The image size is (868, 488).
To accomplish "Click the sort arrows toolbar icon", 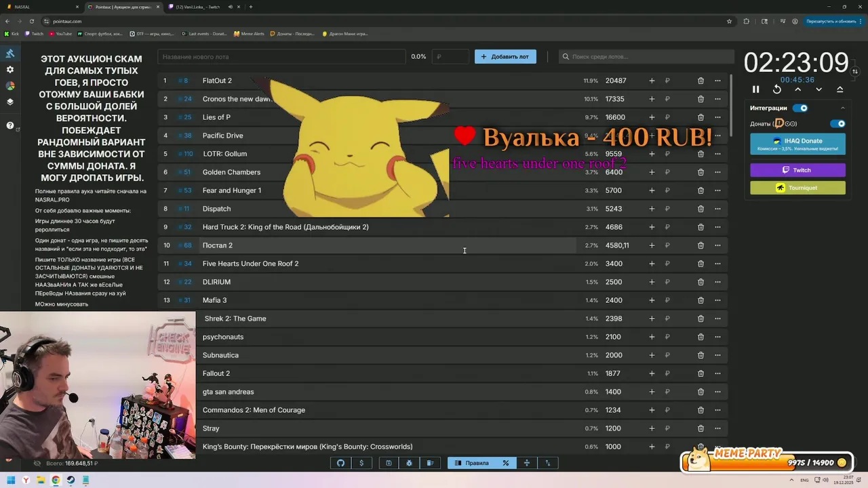I will [548, 463].
